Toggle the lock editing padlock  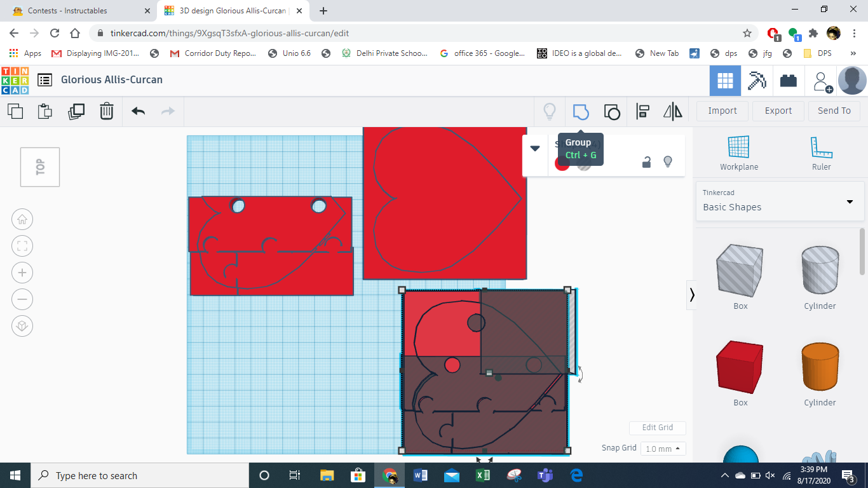click(646, 162)
